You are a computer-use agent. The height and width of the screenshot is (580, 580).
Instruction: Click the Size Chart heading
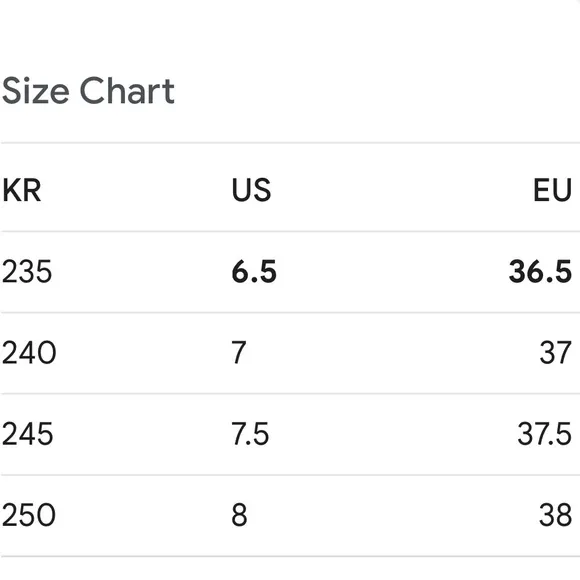(x=88, y=91)
